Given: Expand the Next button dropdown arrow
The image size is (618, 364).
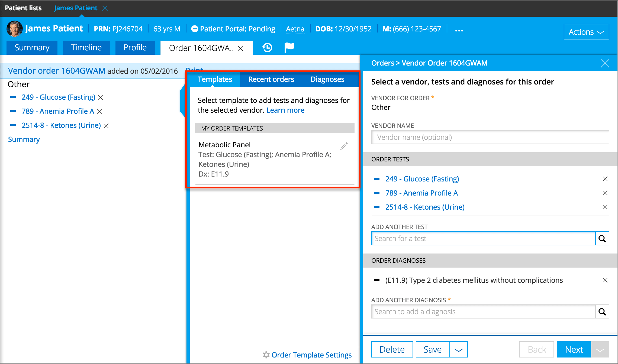Looking at the screenshot, I should point(600,350).
